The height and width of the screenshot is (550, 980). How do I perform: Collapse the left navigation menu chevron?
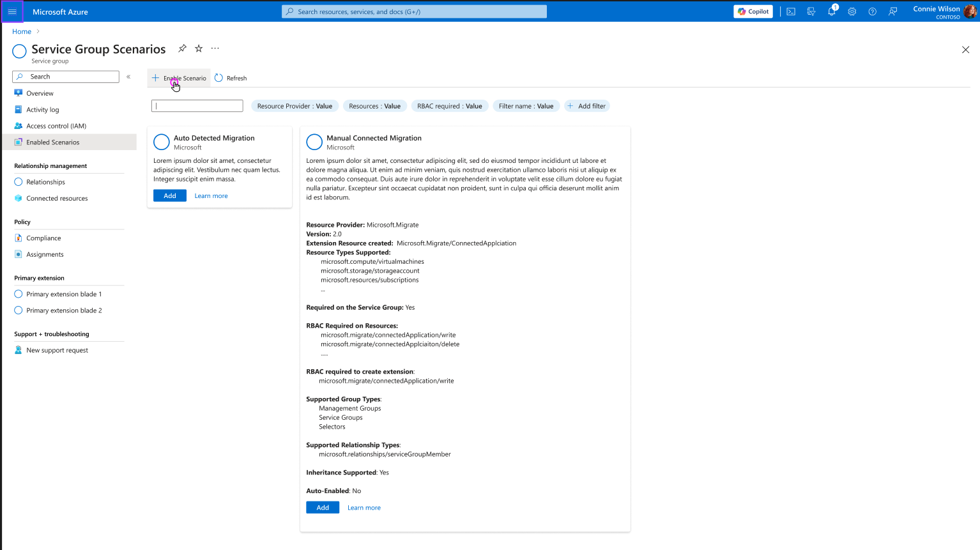click(x=128, y=77)
